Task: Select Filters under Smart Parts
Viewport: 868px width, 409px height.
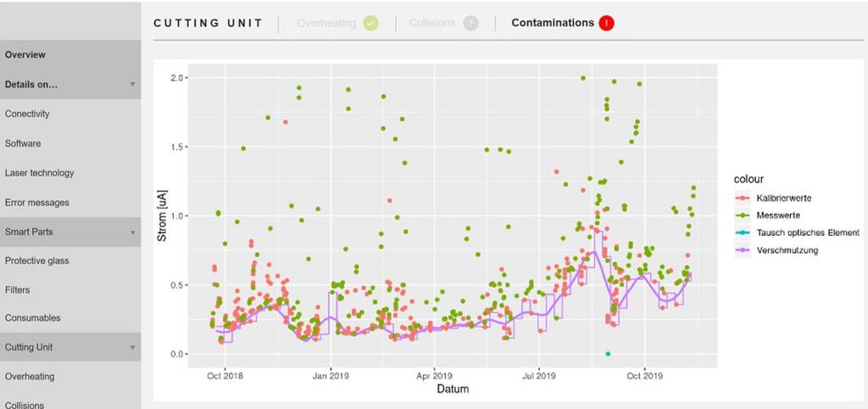Action: [x=17, y=290]
